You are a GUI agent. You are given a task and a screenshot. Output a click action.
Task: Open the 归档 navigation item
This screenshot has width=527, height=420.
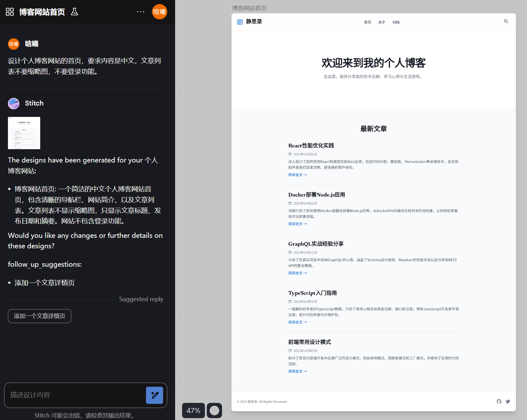point(396,22)
